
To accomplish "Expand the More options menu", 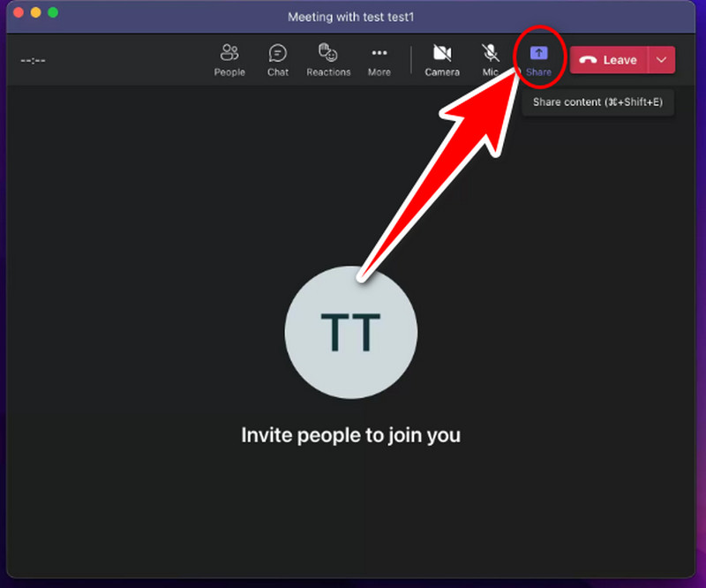I will coord(379,59).
